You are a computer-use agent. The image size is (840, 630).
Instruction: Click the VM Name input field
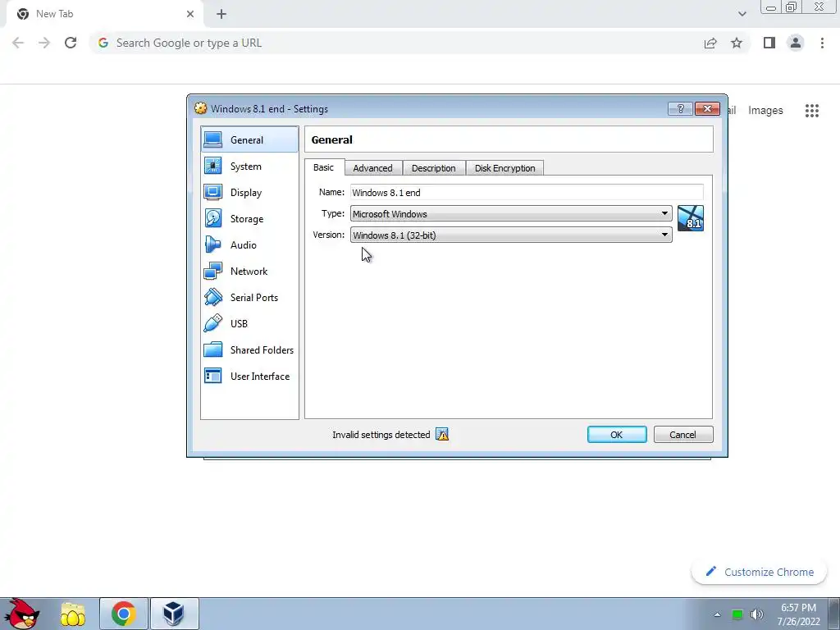point(527,192)
